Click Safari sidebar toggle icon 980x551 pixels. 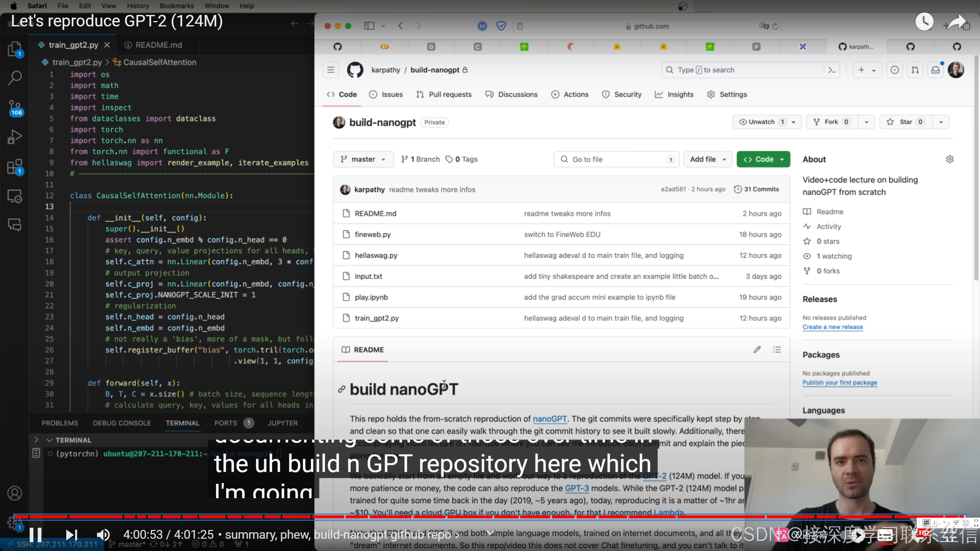pyautogui.click(x=369, y=26)
